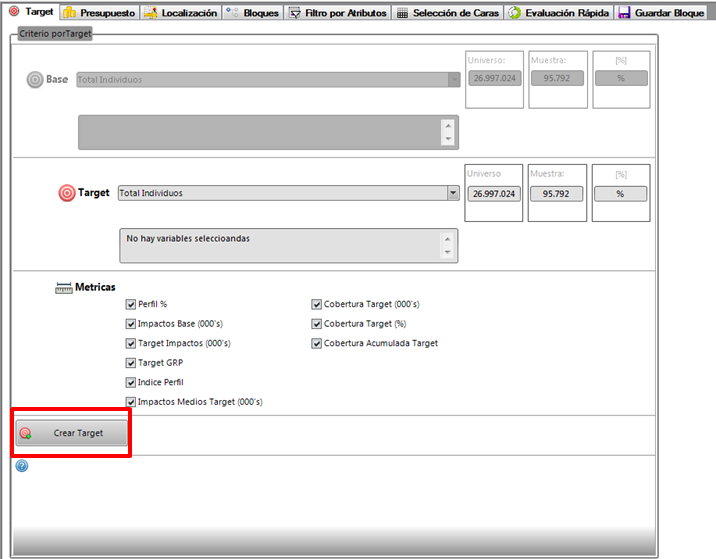Expand the Target Total Individuos dropdown

click(x=453, y=193)
